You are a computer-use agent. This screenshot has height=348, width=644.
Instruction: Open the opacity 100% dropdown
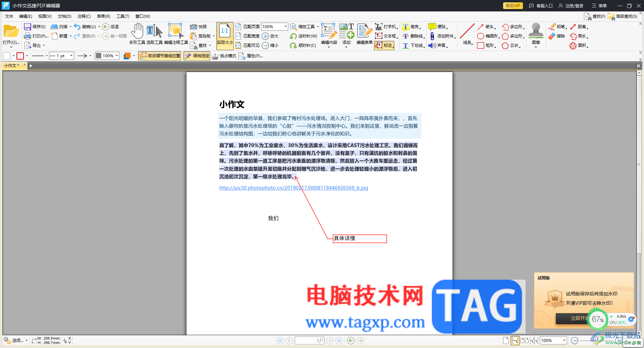pyautogui.click(x=117, y=56)
